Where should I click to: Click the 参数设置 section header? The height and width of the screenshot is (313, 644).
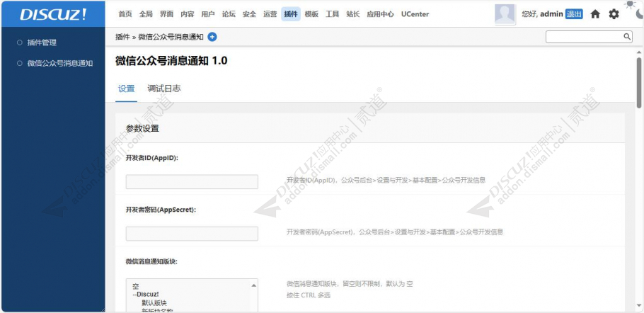(x=142, y=129)
